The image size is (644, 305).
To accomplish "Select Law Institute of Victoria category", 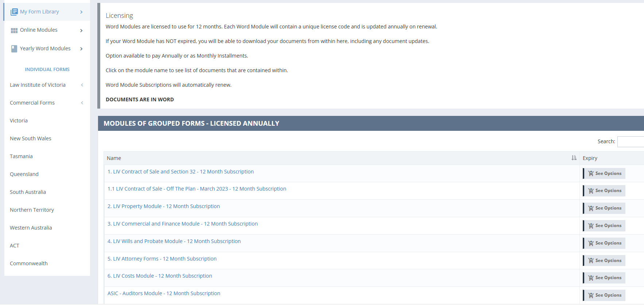I will tap(38, 85).
